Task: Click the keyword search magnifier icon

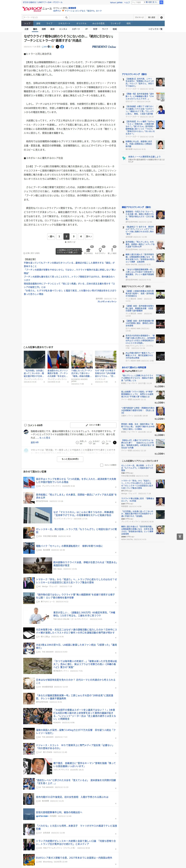Action: tap(66, 18)
